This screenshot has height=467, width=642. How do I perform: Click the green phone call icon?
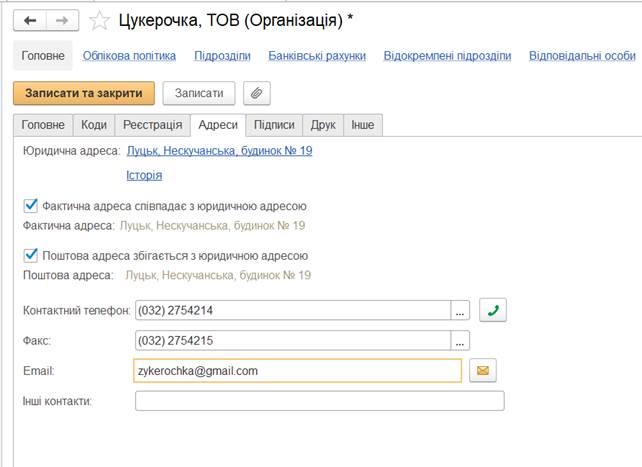[x=493, y=311]
